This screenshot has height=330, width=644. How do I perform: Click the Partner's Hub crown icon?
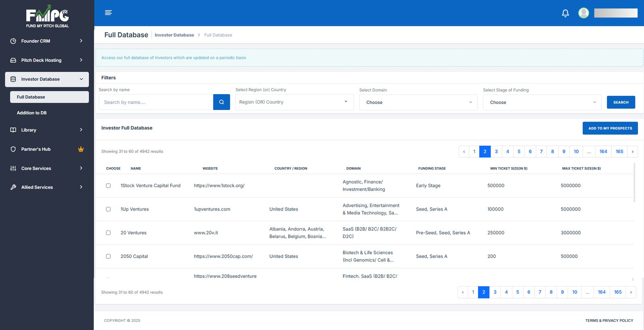(81, 149)
